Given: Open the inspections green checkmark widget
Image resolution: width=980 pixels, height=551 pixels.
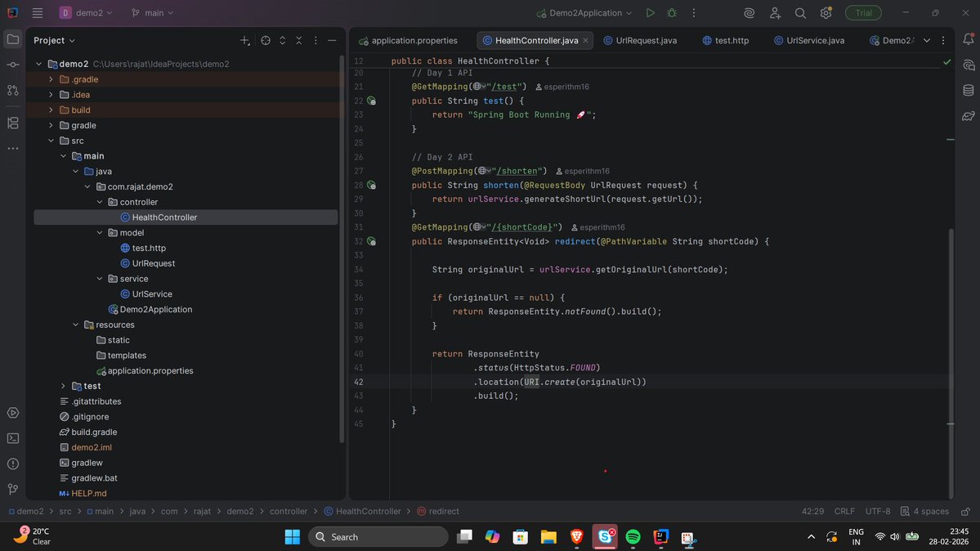Looking at the screenshot, I should pos(946,62).
